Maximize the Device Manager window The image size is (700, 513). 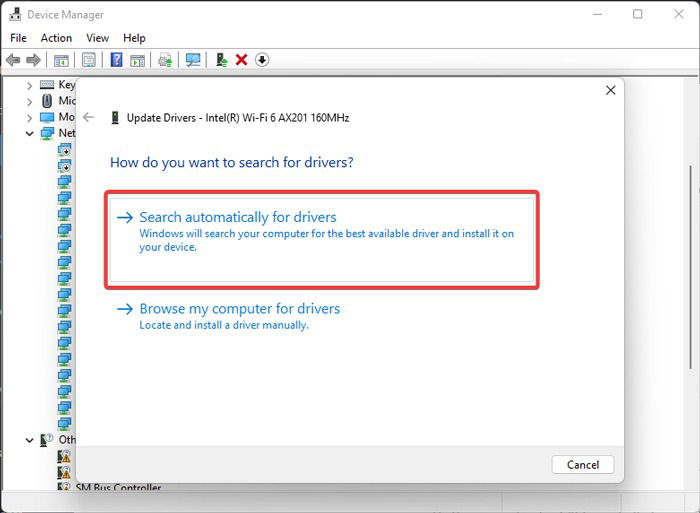(x=638, y=14)
